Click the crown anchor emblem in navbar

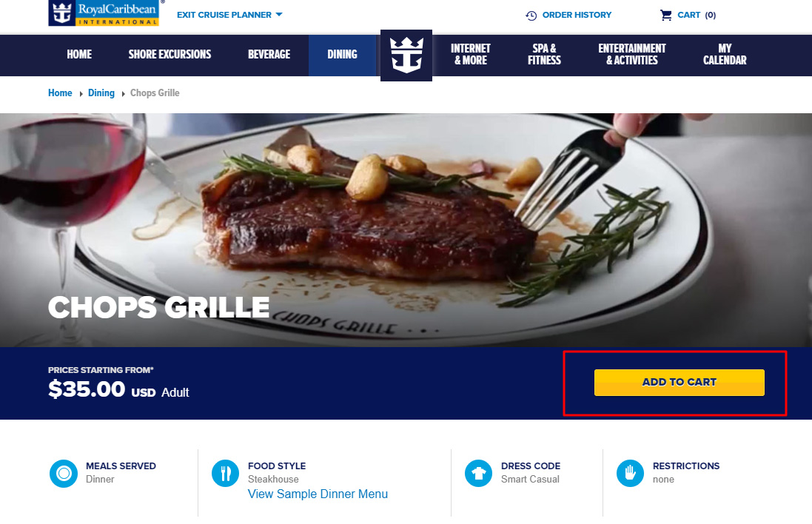click(x=406, y=56)
